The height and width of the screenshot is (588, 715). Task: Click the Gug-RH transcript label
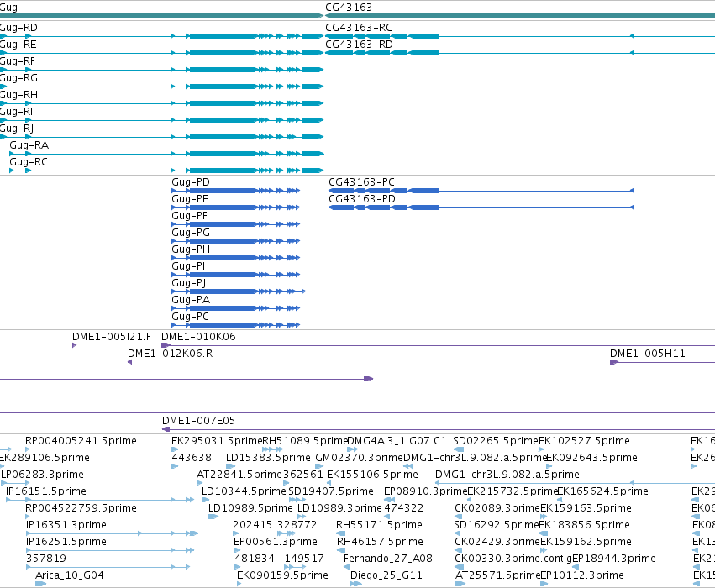click(x=18, y=95)
